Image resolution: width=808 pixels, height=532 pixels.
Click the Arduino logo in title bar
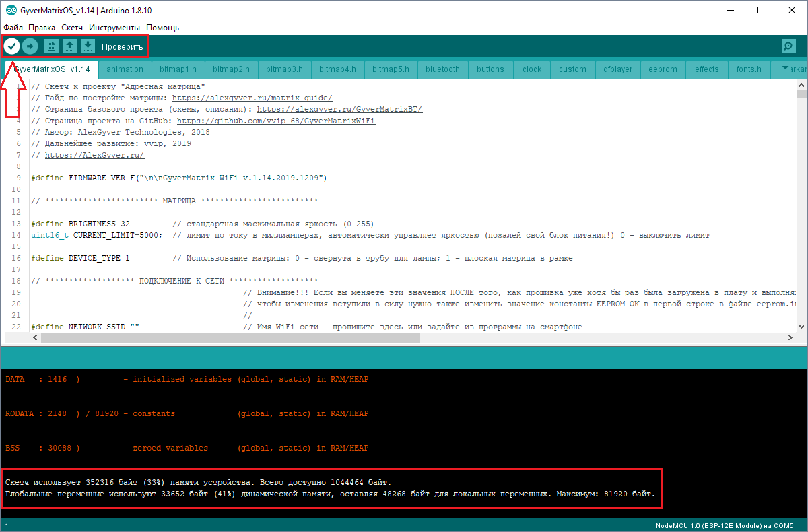(11, 10)
